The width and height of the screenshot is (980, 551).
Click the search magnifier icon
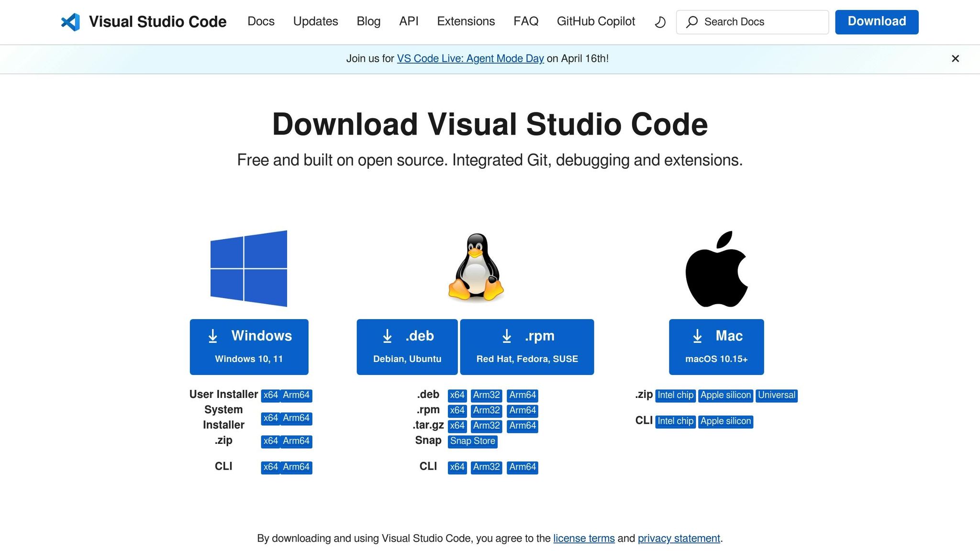[x=692, y=22]
